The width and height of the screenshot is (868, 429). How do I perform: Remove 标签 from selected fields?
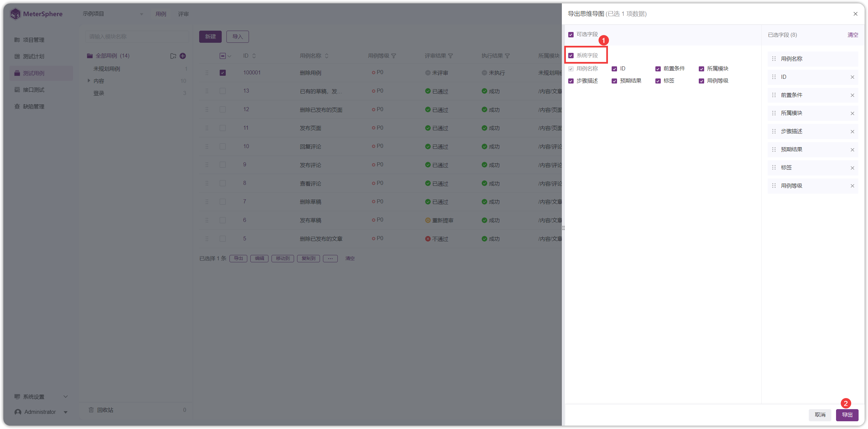pos(852,168)
